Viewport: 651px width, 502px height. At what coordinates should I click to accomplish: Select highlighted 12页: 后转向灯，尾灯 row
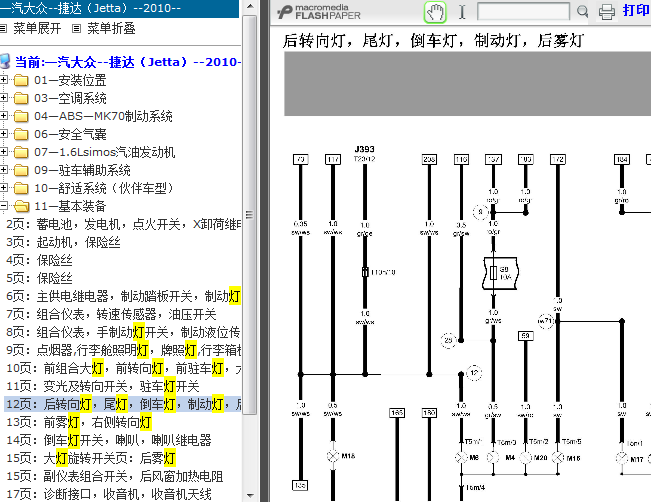(x=123, y=404)
